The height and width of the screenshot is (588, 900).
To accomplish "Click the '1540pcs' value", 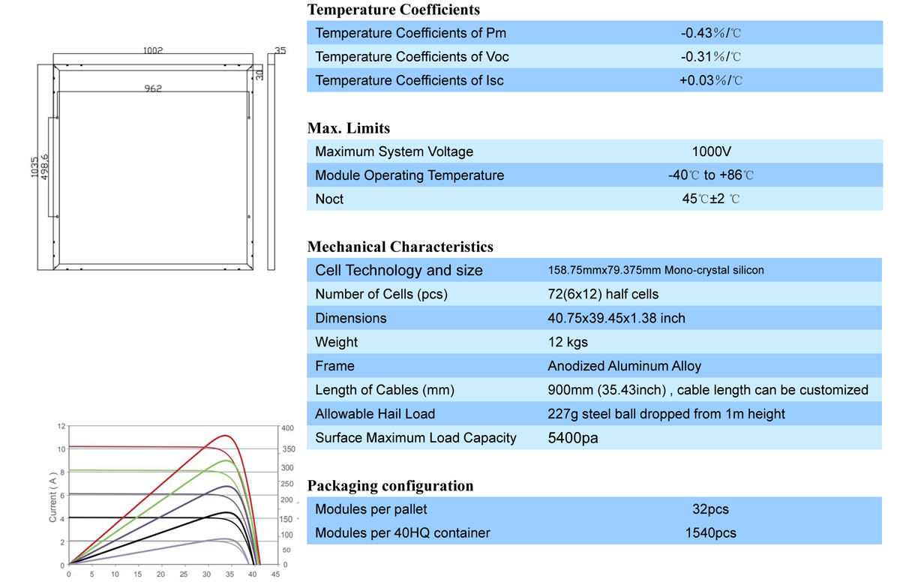I will 710,533.
